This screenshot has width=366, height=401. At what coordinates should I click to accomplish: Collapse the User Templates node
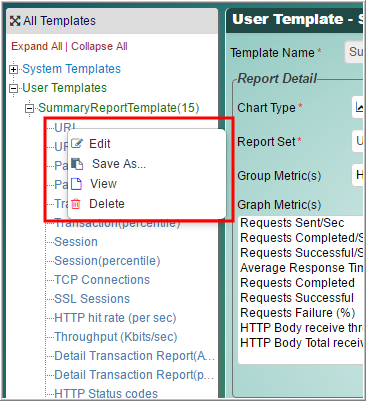(13, 88)
